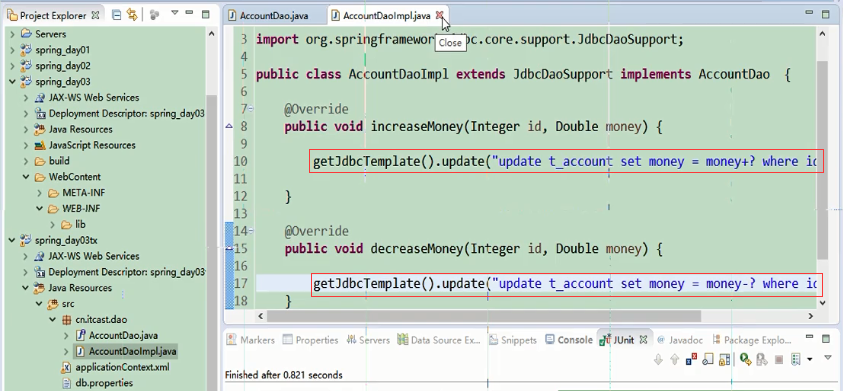Click Project Explorer scroll up arrow
Viewport: 843px width, 391px height.
[x=211, y=33]
